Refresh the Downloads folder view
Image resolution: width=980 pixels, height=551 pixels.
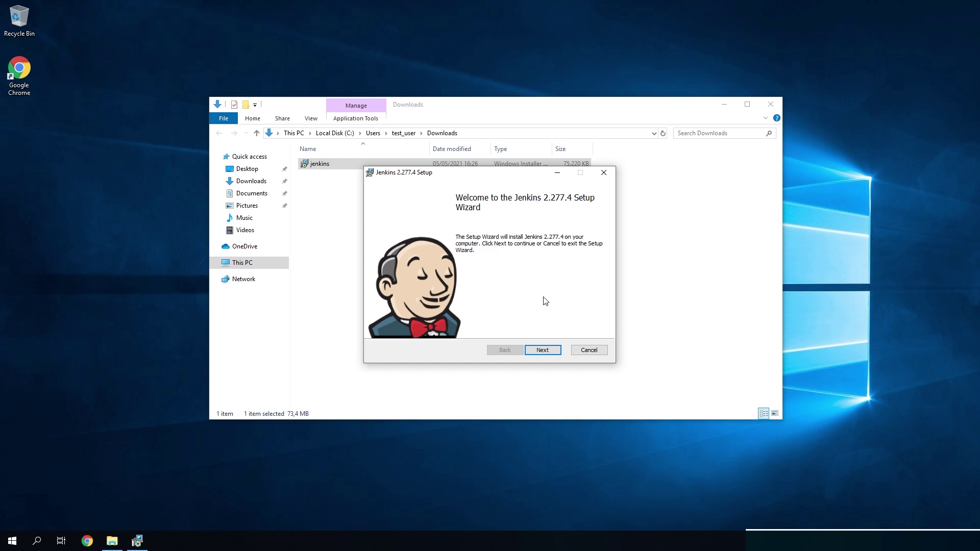click(x=663, y=133)
